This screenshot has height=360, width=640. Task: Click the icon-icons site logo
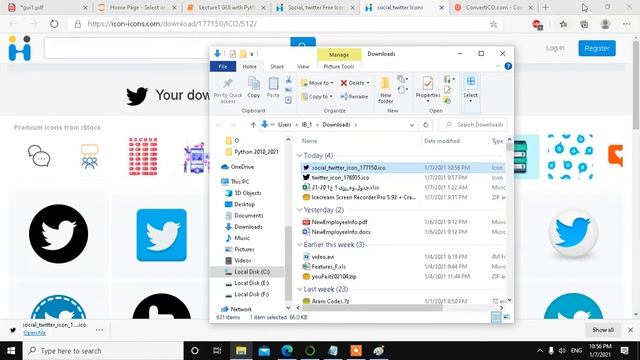[x=20, y=48]
